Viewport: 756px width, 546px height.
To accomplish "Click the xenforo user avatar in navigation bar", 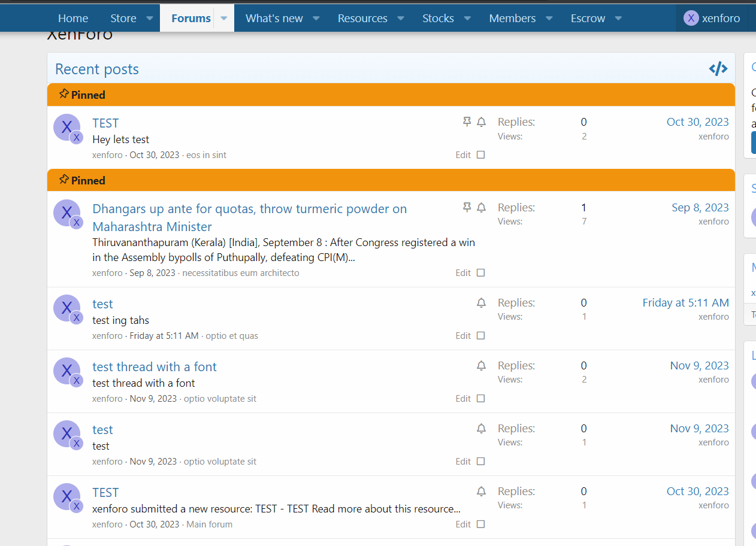I will pyautogui.click(x=691, y=19).
